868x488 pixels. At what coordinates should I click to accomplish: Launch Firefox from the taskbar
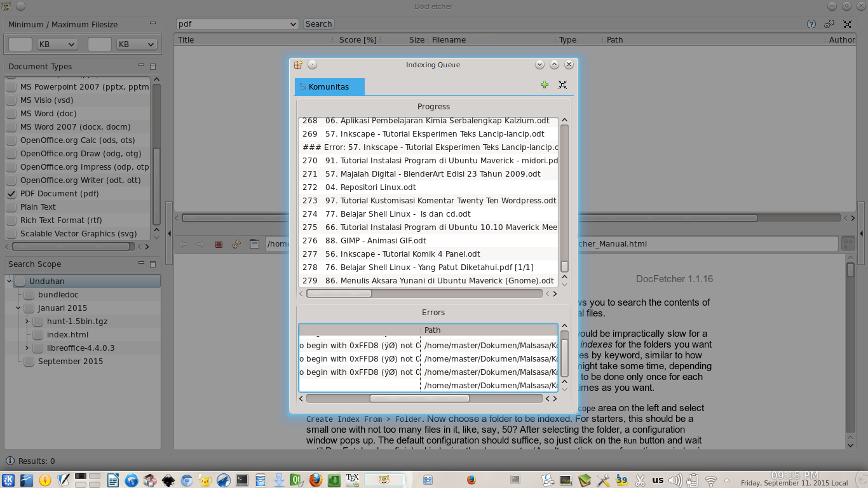coord(316,480)
